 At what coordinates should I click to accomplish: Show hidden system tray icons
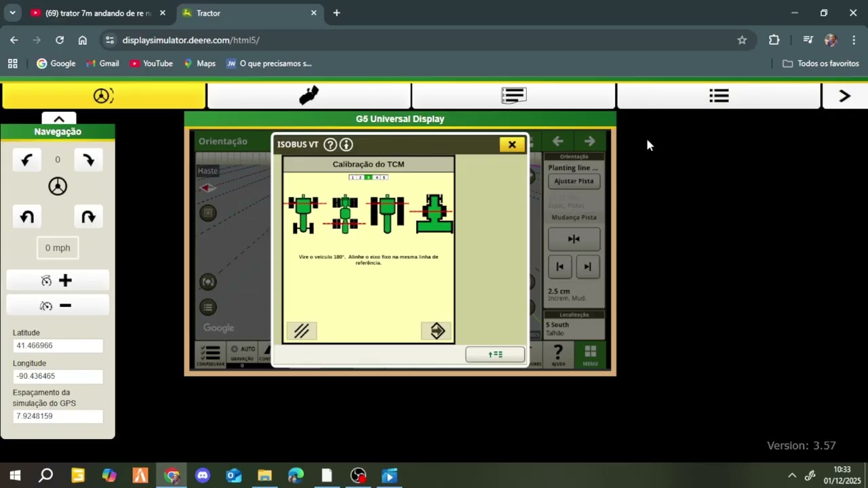pyautogui.click(x=791, y=476)
